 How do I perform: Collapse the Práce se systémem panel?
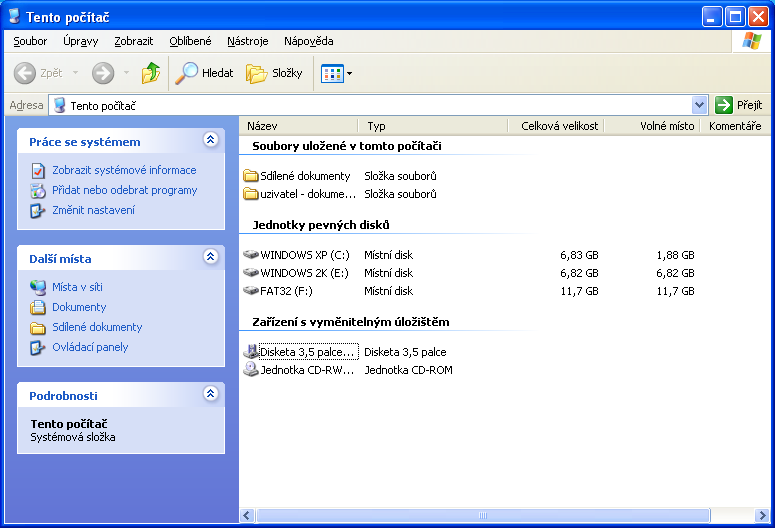click(x=211, y=140)
